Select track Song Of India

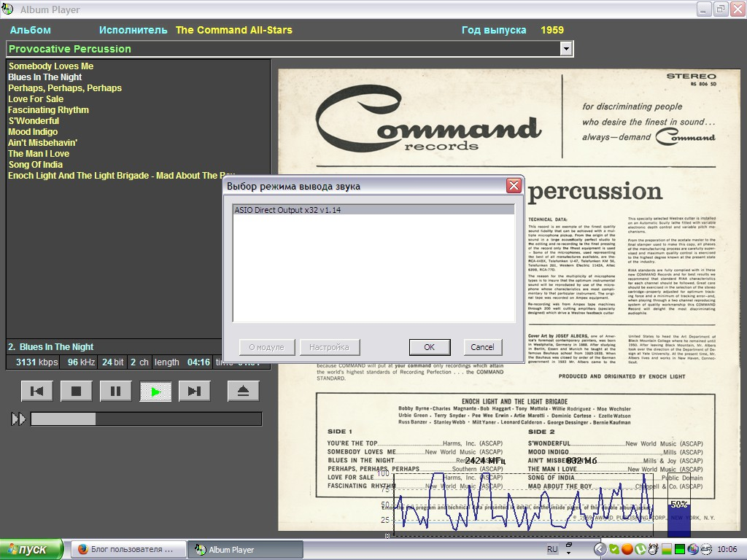point(35,165)
